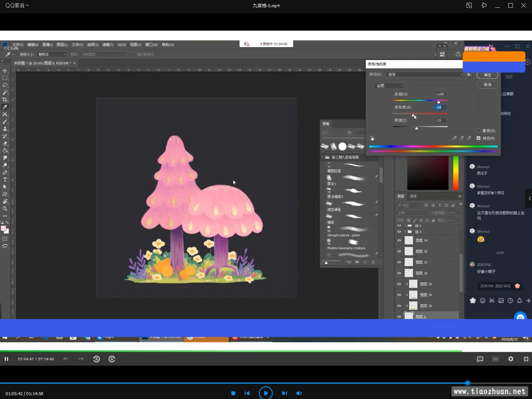Click the stop playback button
Viewport: 532px width, 399px height.
click(233, 393)
